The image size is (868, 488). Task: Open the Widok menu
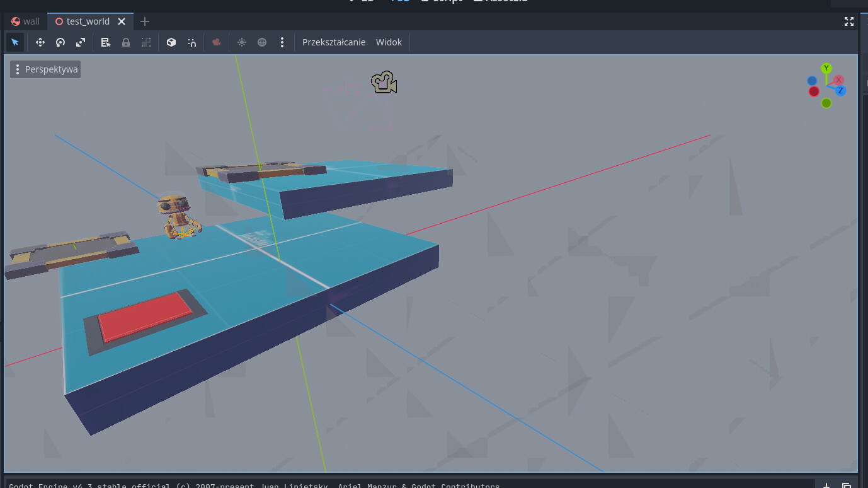tap(389, 42)
